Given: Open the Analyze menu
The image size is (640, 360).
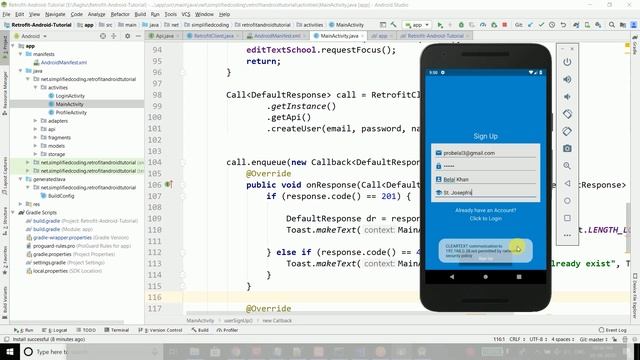Looking at the screenshot, I should click(96, 14).
